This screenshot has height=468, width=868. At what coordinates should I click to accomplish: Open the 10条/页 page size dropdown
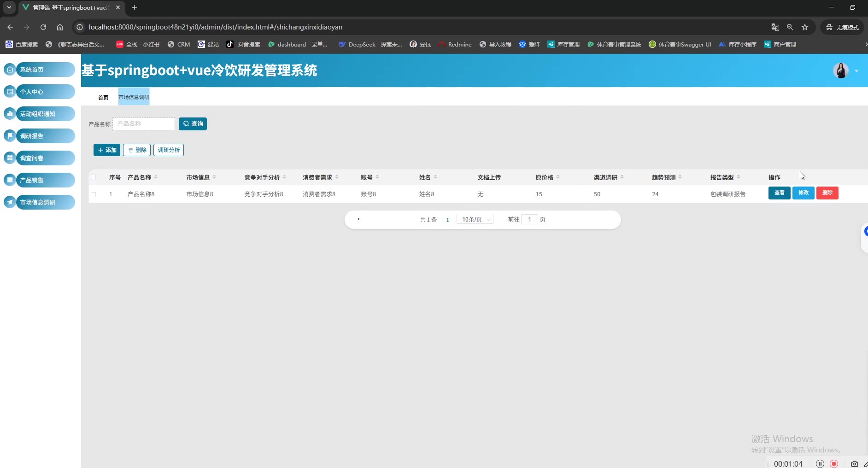tap(475, 219)
